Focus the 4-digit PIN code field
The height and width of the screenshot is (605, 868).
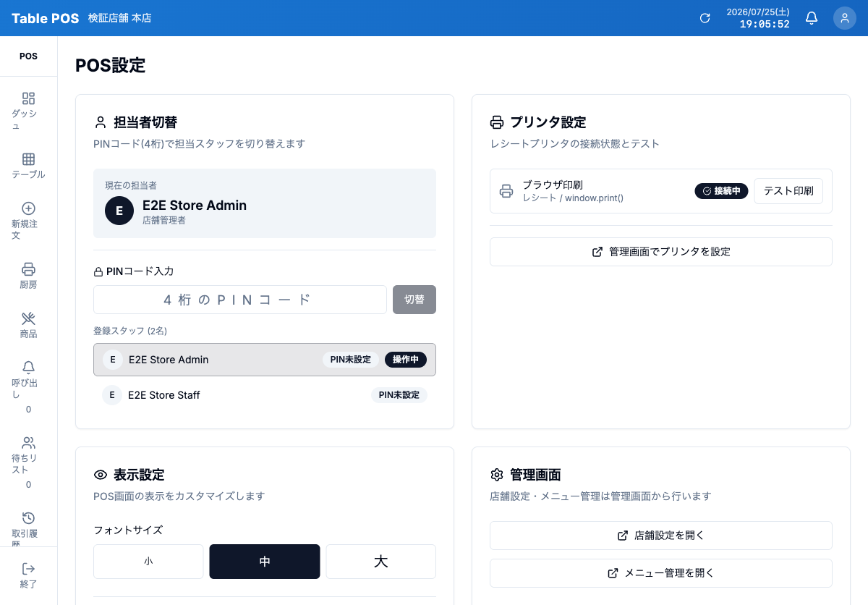[x=240, y=300]
